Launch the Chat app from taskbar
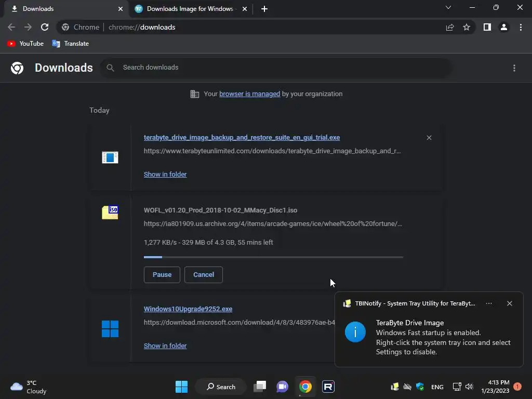This screenshot has width=532, height=399. (x=282, y=387)
